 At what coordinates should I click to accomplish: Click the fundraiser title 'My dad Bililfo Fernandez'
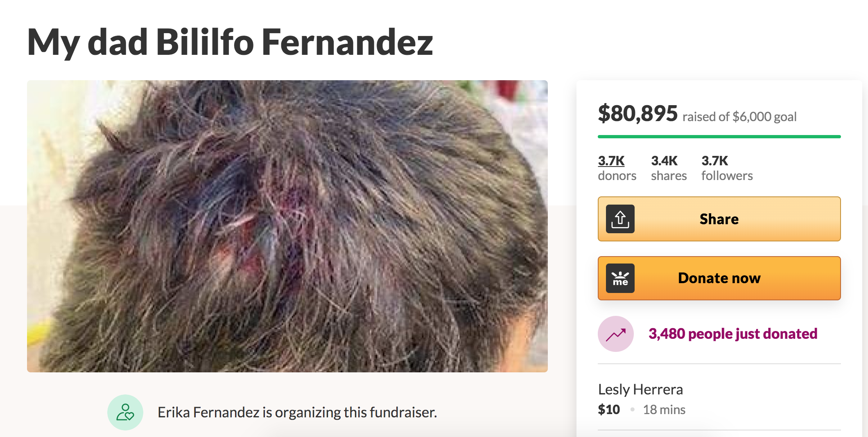pos(230,43)
